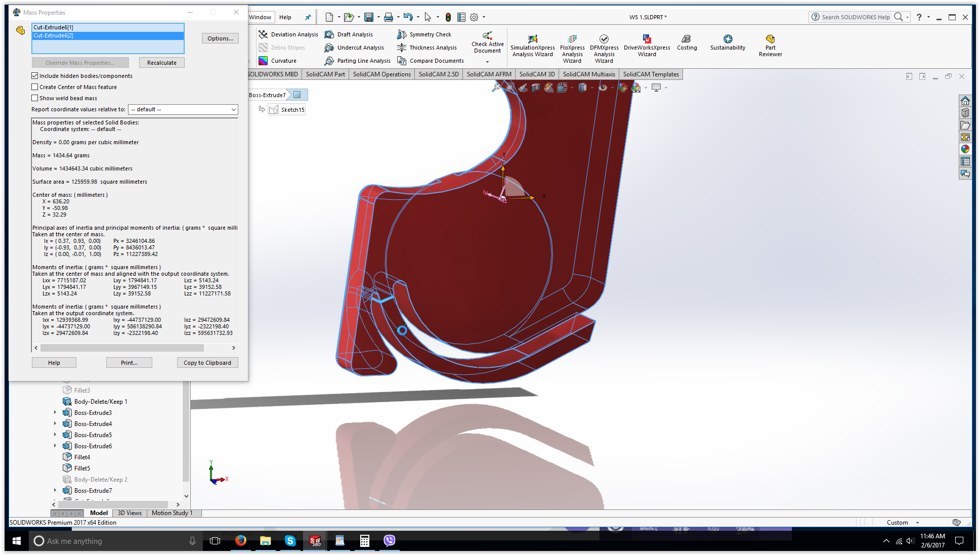Click the Recalculate button
The width and height of the screenshot is (980, 555).
click(x=162, y=63)
